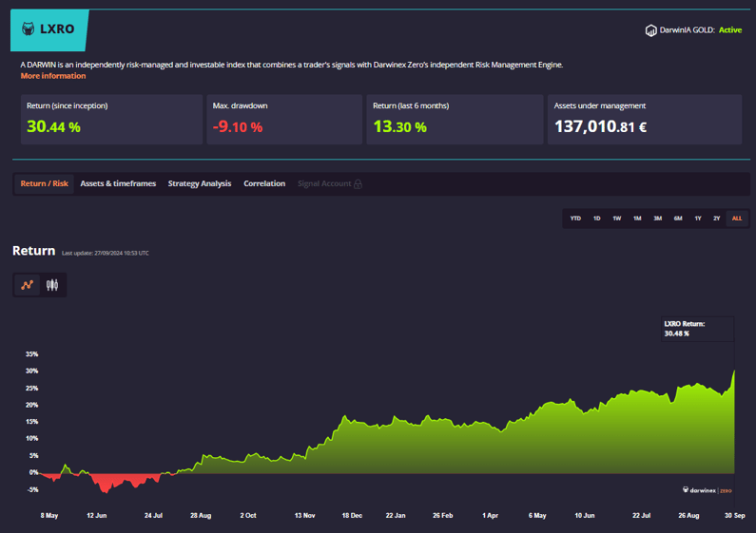Show the 6M return range
756x533 pixels.
pos(678,219)
